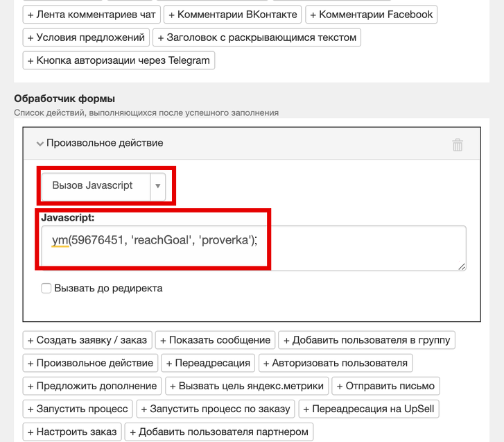Add Комментарии ВКонтакте block
Viewport: 504px width, 442px height.
pos(233,15)
